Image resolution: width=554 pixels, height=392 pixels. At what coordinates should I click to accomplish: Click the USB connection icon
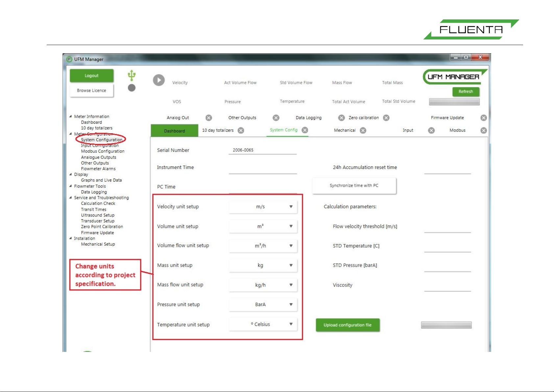click(132, 75)
